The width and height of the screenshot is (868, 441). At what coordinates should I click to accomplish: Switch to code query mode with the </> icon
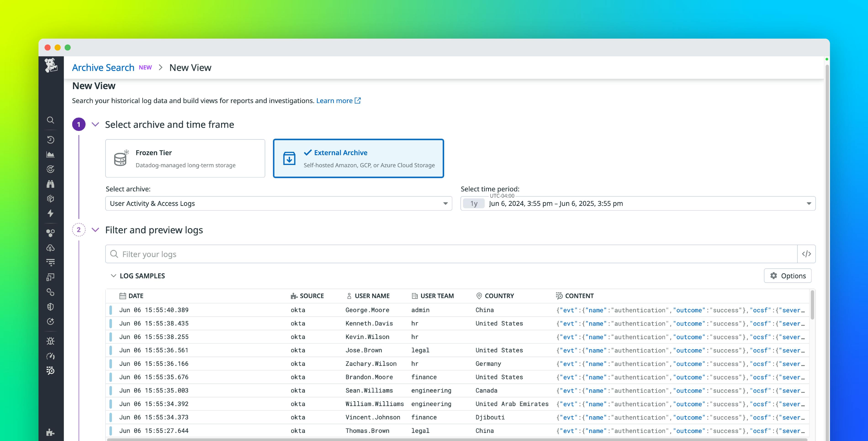[x=806, y=254]
